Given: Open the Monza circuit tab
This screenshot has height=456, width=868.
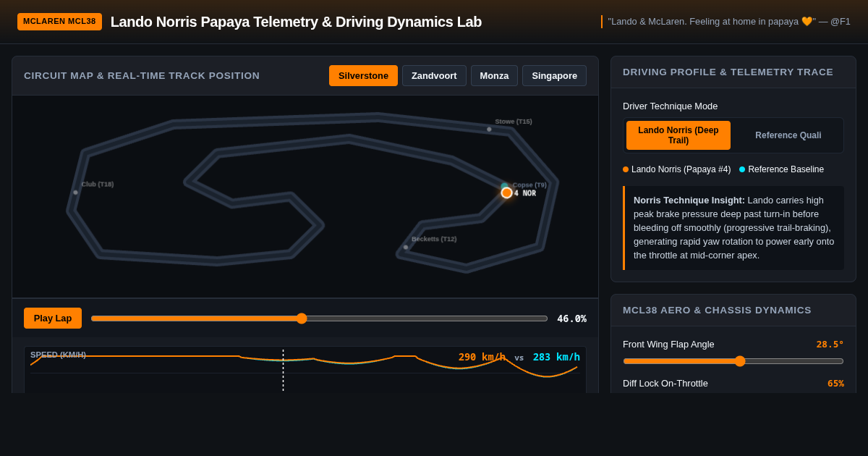Looking at the screenshot, I should 494,75.
